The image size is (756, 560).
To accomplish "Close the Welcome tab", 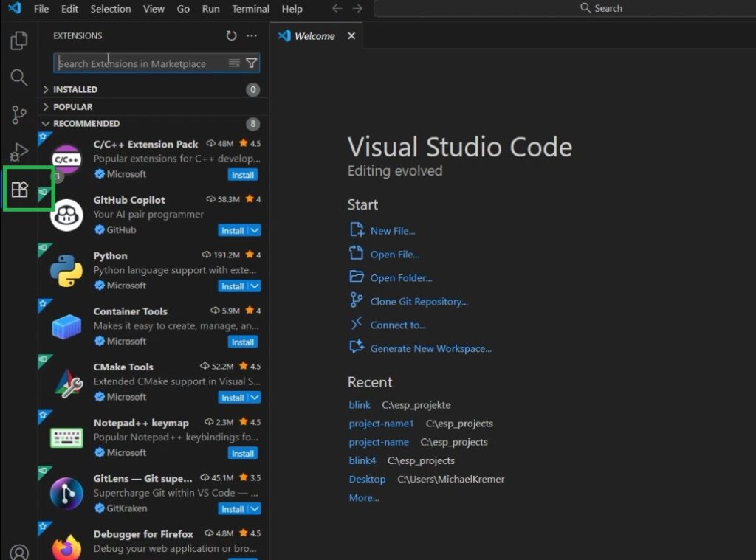I will point(351,35).
